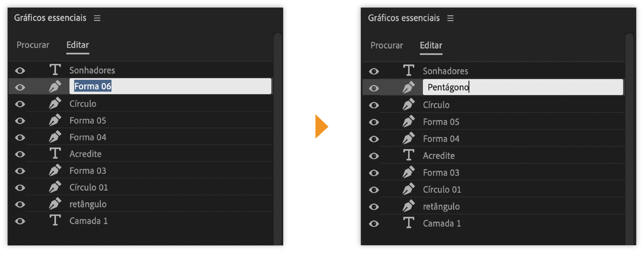Viewport: 644px width, 253px height.
Task: Select the Forma 03 layer in left panel
Action: (x=88, y=171)
